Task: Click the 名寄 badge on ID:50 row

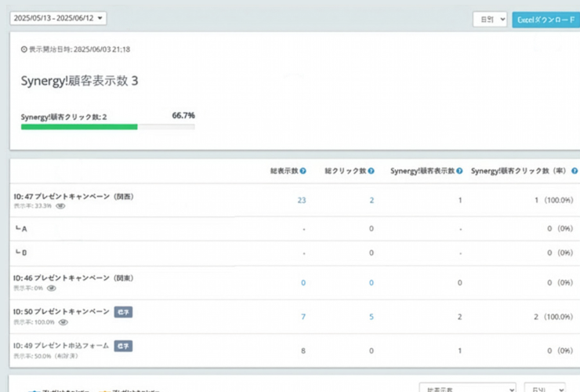Action: coord(123,312)
